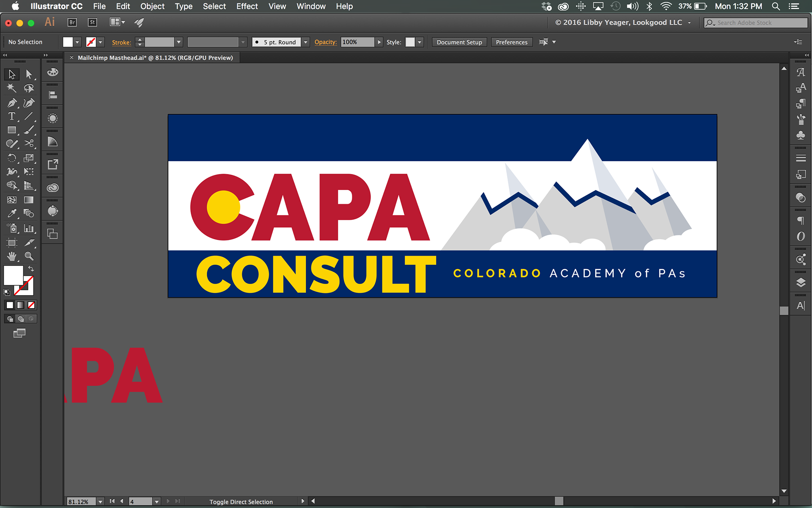Select the Mailchimp Masthead.ai document tab
This screenshot has height=508, width=812.
155,58
